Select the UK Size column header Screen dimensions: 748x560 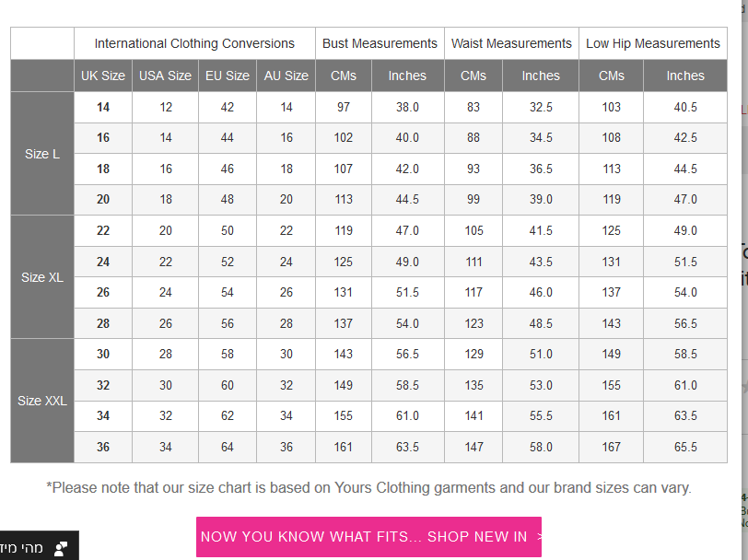tap(103, 76)
